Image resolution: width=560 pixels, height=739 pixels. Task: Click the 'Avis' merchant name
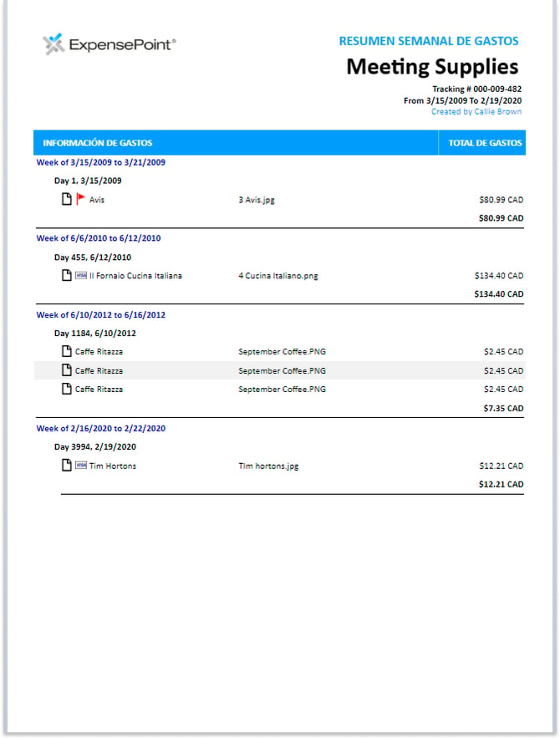tap(97, 200)
